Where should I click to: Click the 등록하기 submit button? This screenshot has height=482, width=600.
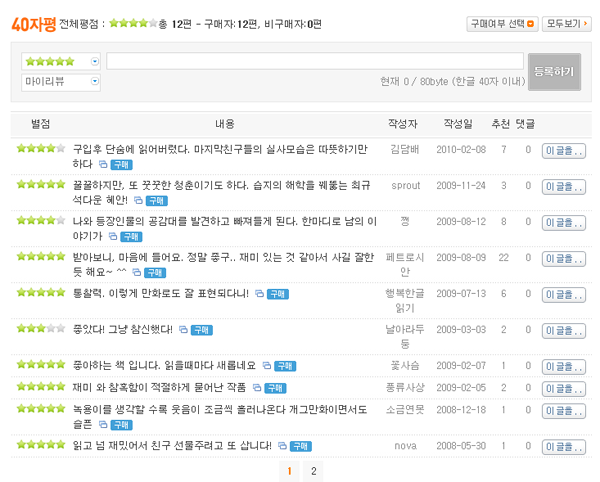pyautogui.click(x=554, y=72)
